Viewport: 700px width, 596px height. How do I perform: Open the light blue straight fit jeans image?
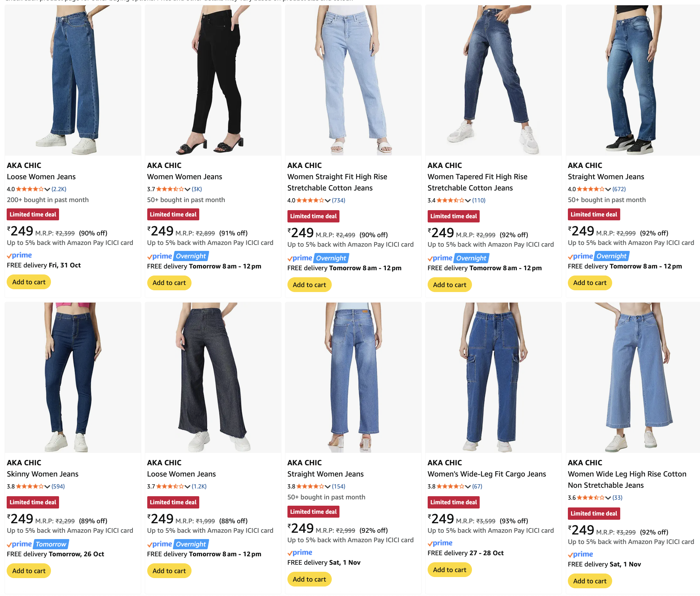[353, 80]
